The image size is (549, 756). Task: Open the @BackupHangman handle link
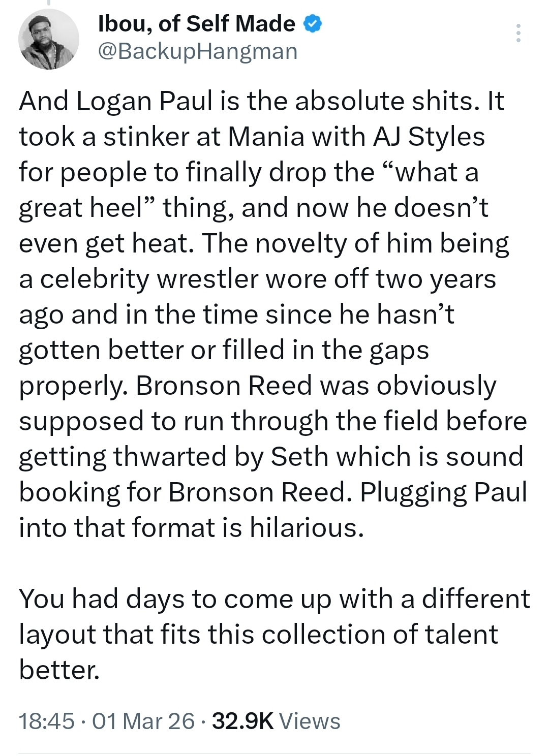(x=197, y=51)
